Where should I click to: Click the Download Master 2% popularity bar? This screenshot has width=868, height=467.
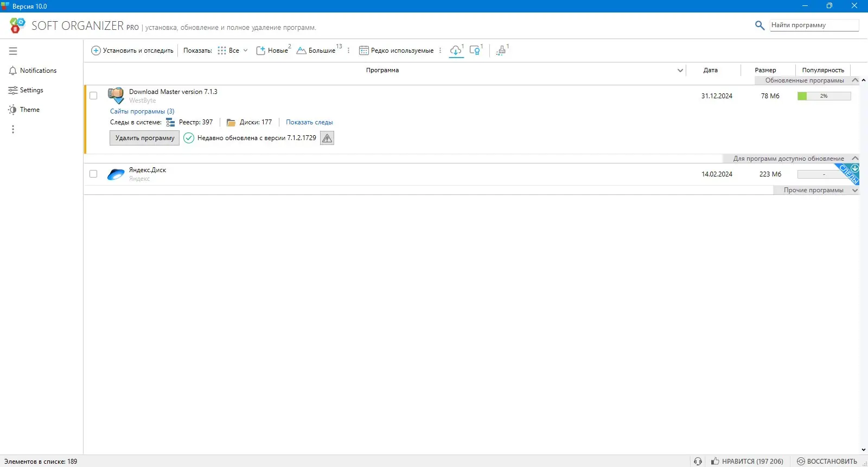(x=824, y=96)
